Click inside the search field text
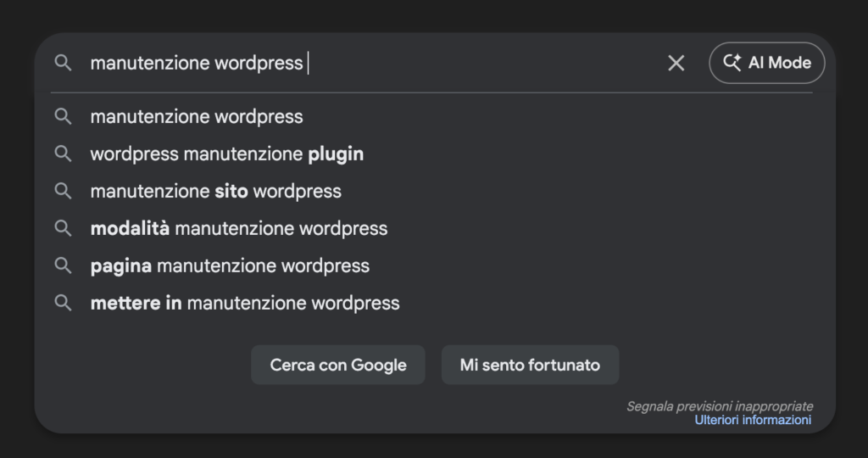Viewport: 868px width, 458px height. pyautogui.click(x=197, y=63)
